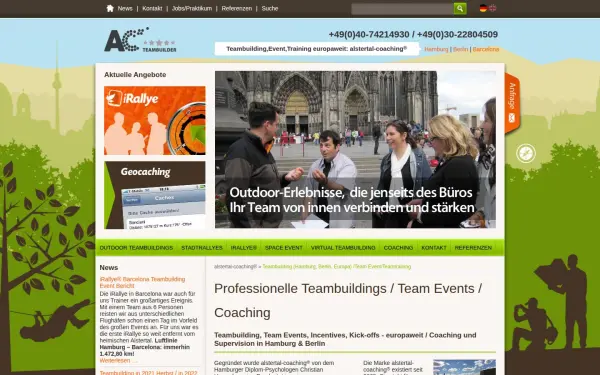Open Referenzen in green menu
Screen dimensions: 600x375
(473, 248)
